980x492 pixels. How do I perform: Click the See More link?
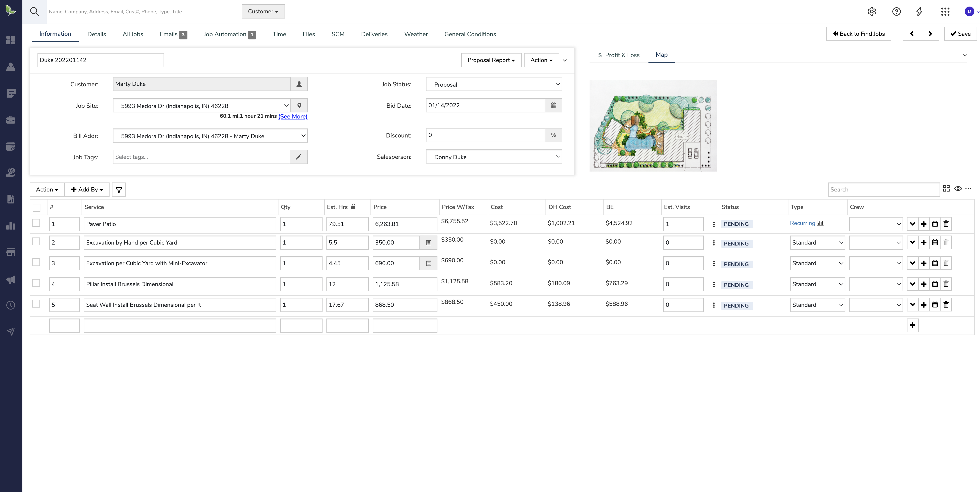(x=293, y=116)
